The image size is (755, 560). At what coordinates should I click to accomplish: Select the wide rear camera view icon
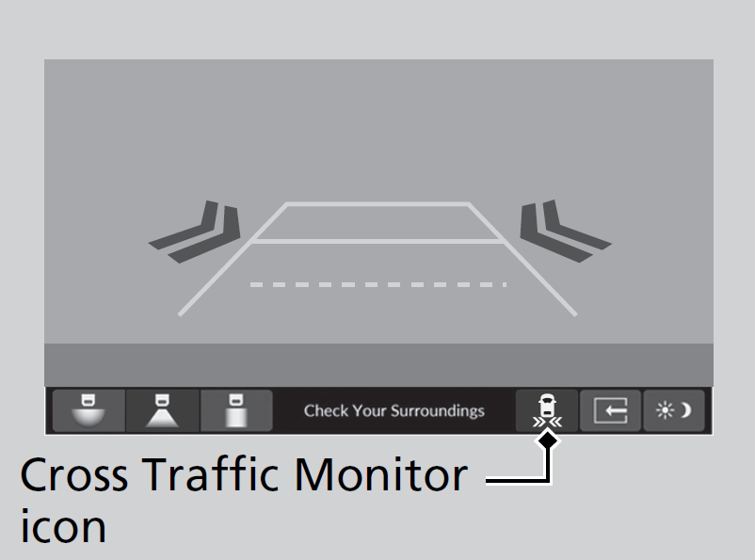[x=88, y=410]
